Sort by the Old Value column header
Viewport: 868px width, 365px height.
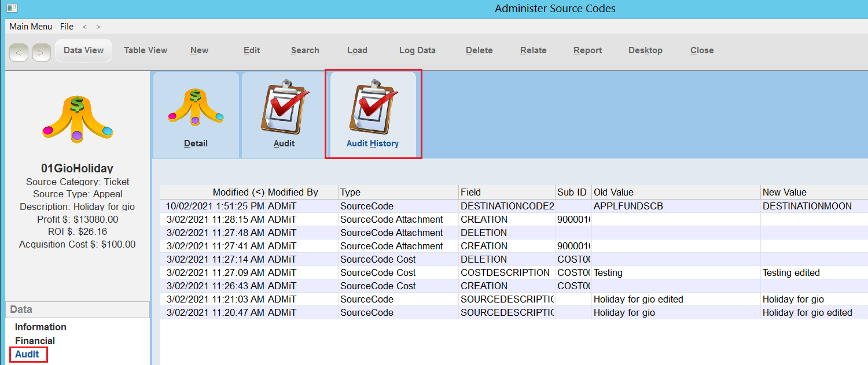coord(676,192)
